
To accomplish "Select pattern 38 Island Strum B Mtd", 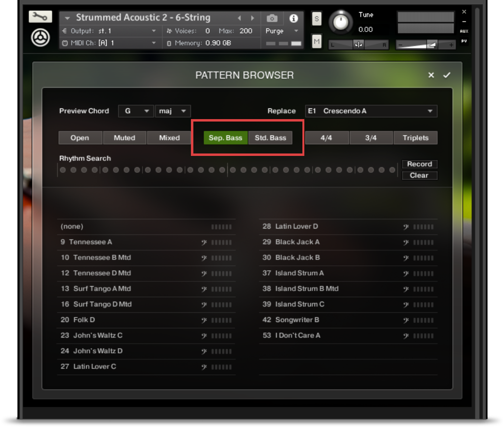I will pos(348,289).
